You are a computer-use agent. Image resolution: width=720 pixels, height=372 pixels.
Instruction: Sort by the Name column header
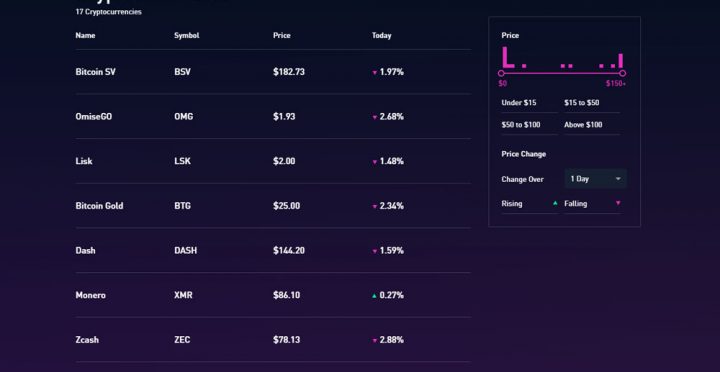tap(85, 35)
